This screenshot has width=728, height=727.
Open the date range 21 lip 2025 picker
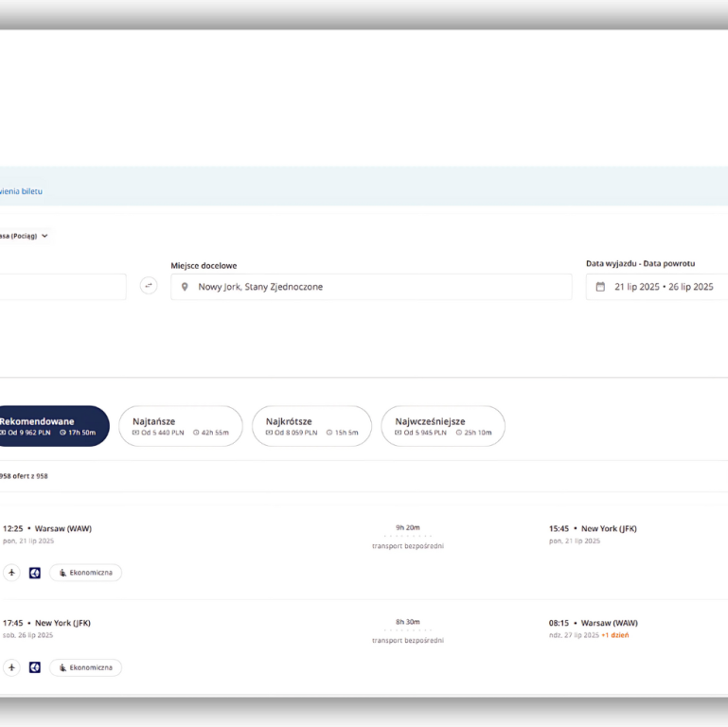click(657, 287)
